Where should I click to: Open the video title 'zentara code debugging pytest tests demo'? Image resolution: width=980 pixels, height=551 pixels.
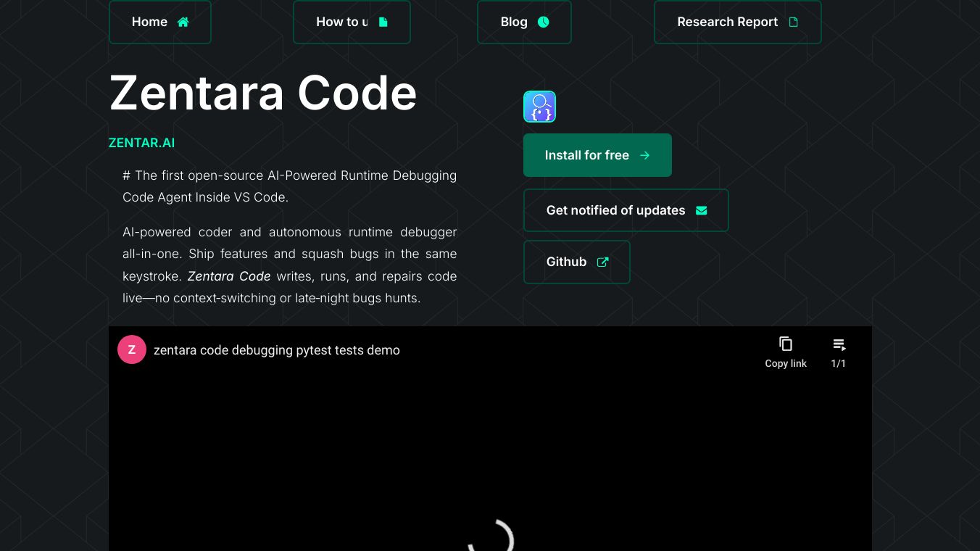(x=276, y=350)
